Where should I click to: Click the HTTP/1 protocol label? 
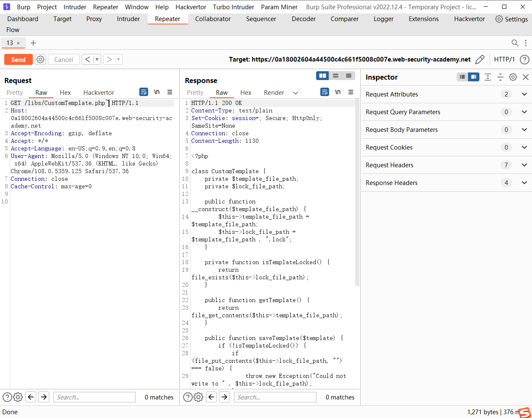[504, 59]
